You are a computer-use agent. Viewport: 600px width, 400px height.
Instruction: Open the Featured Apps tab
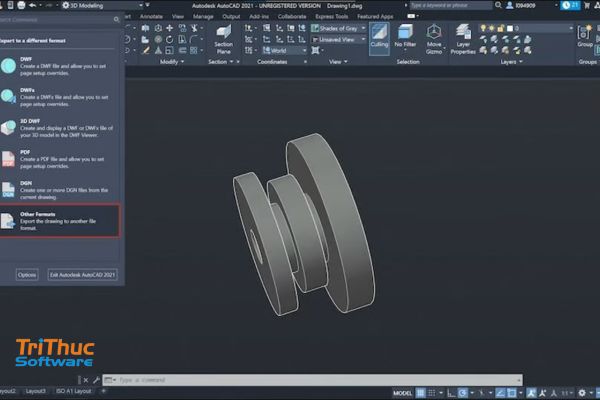click(375, 16)
